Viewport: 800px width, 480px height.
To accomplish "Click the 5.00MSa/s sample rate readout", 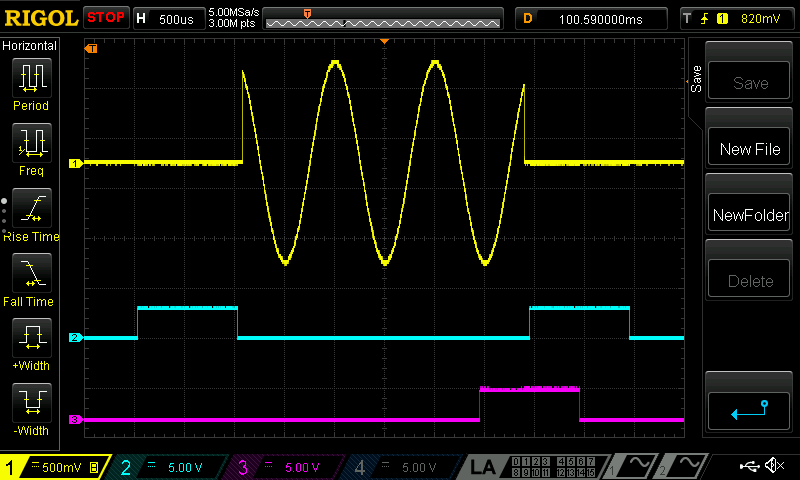I will click(x=234, y=12).
